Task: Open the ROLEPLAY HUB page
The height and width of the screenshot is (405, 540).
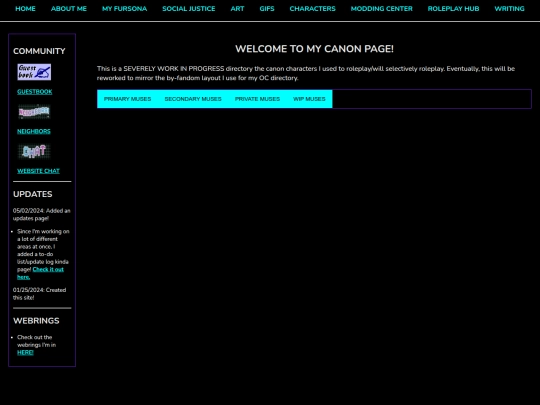Action: (453, 9)
